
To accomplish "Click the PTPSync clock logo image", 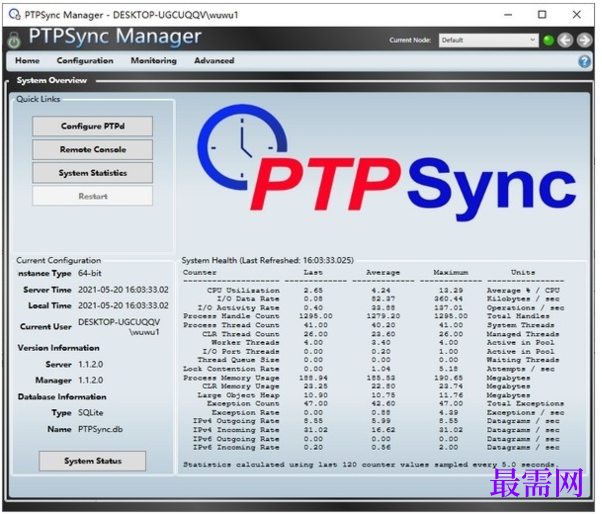I will pyautogui.click(x=386, y=163).
